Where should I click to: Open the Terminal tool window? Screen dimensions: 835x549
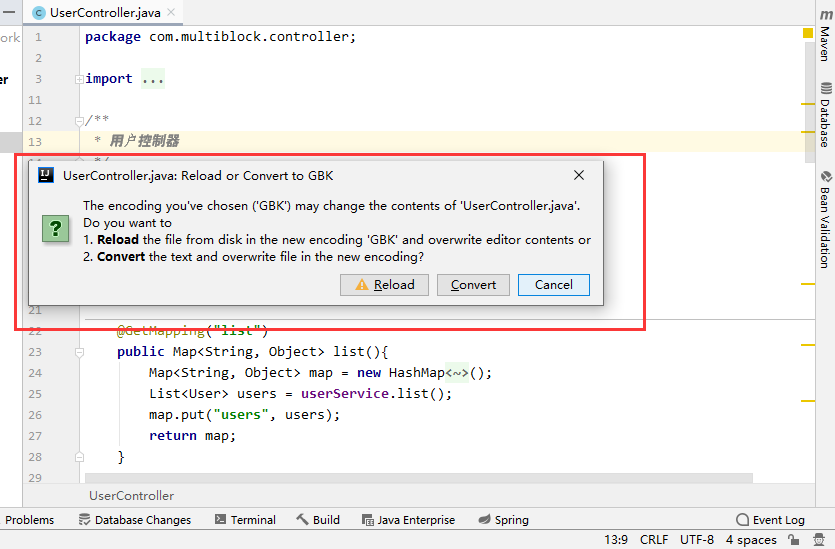pyautogui.click(x=245, y=520)
